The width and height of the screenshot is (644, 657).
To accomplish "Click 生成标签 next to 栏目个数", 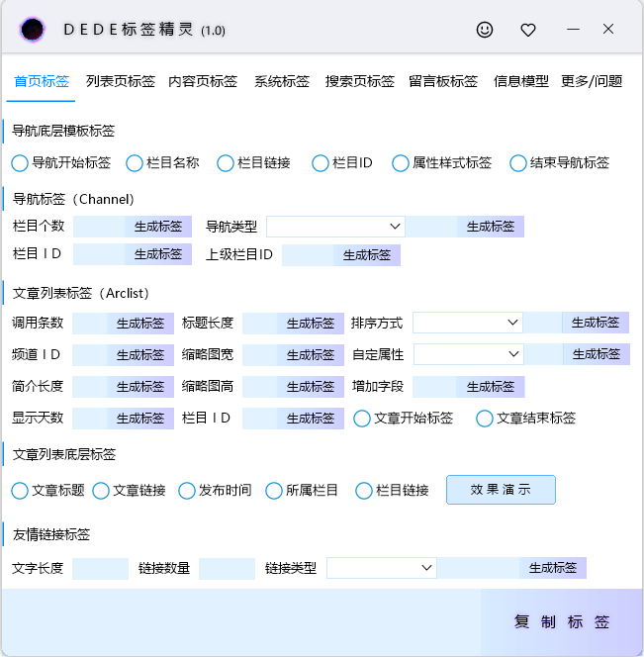I will [158, 227].
